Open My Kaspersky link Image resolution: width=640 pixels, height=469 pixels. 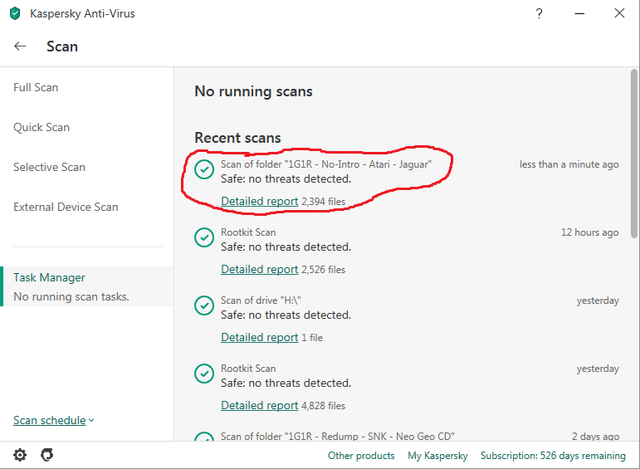pyautogui.click(x=438, y=456)
